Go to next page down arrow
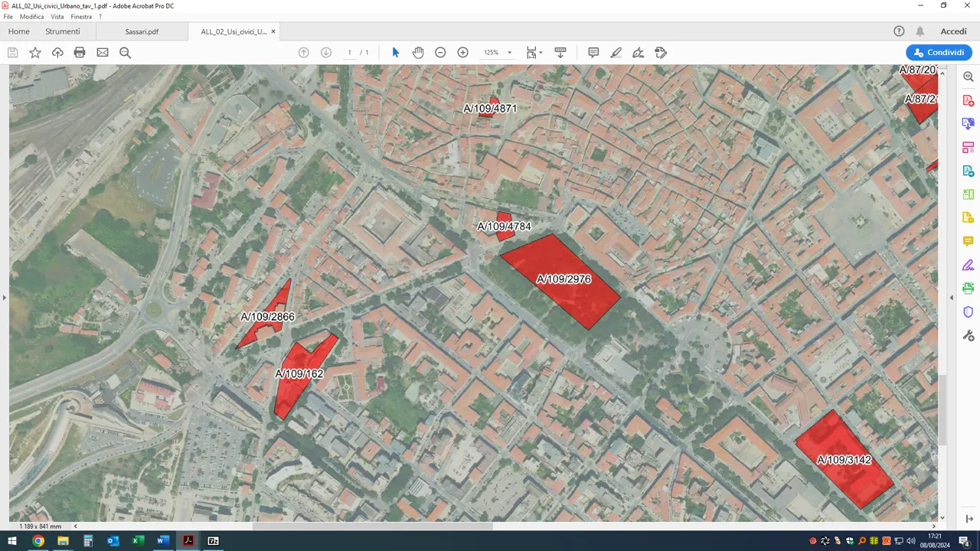Image resolution: width=980 pixels, height=551 pixels. click(x=326, y=53)
